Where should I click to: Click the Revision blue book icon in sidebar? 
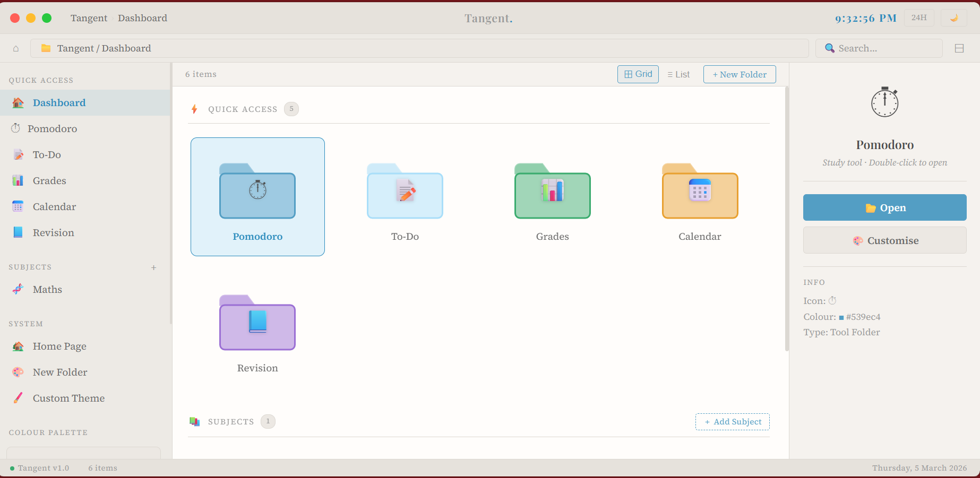coord(18,232)
